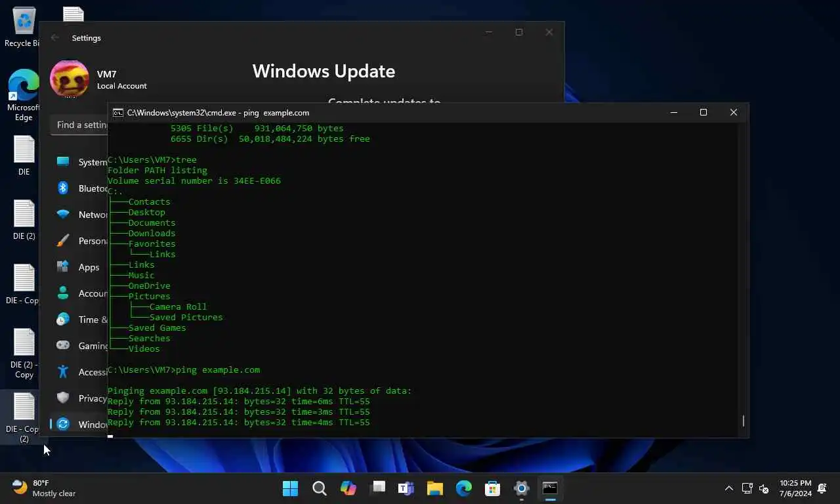This screenshot has height=504, width=840.
Task: Open the date and time clock
Action: (795, 488)
